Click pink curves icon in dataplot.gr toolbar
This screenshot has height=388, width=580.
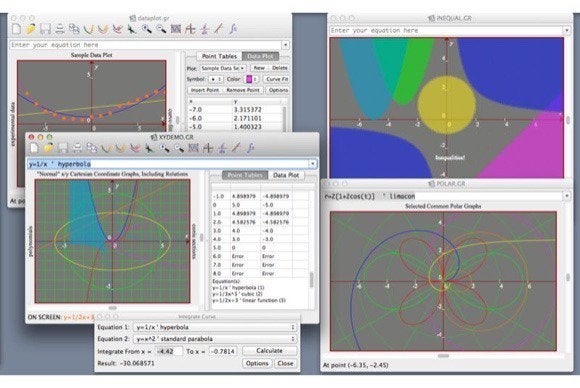[x=117, y=29]
